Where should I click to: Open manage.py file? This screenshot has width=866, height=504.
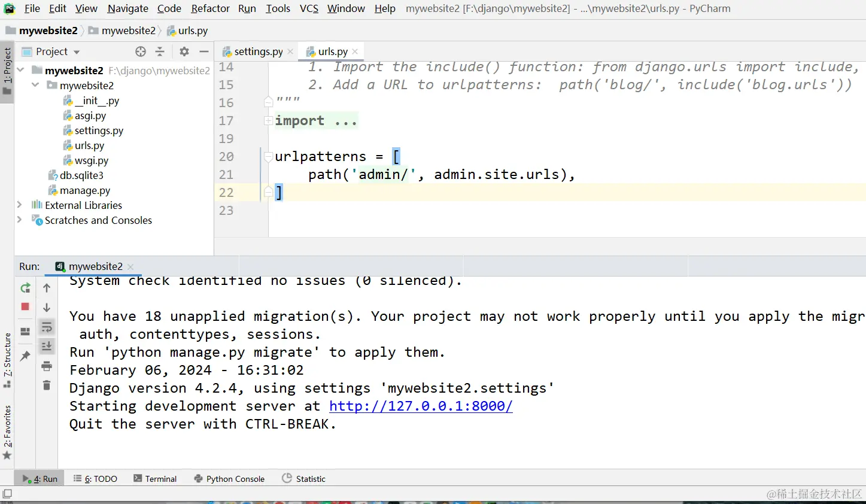click(79, 190)
